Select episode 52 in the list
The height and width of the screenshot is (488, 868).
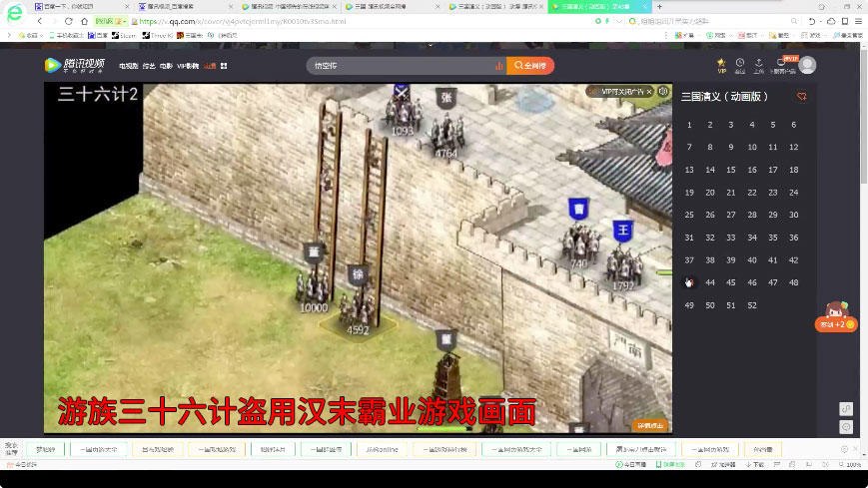pos(752,304)
